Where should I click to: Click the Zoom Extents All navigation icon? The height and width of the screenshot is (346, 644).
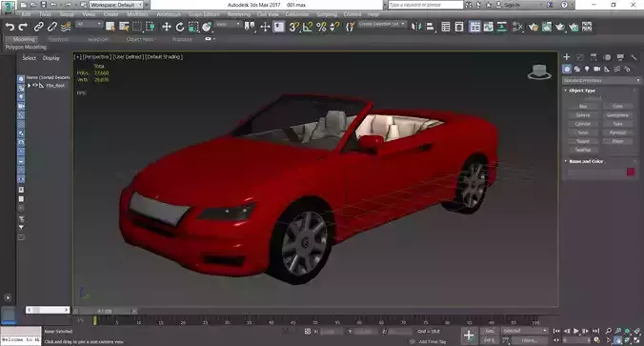coord(636,331)
